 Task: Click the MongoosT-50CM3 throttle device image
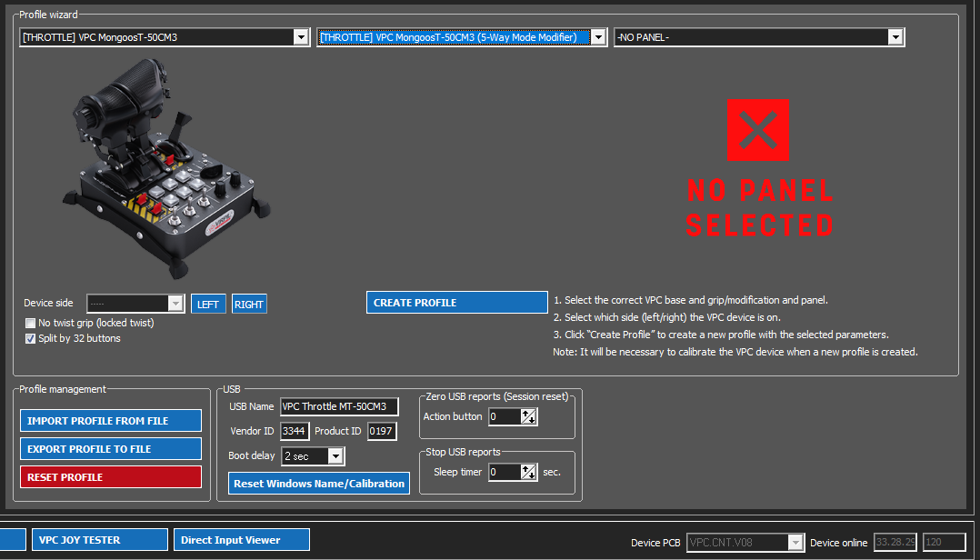pos(166,167)
